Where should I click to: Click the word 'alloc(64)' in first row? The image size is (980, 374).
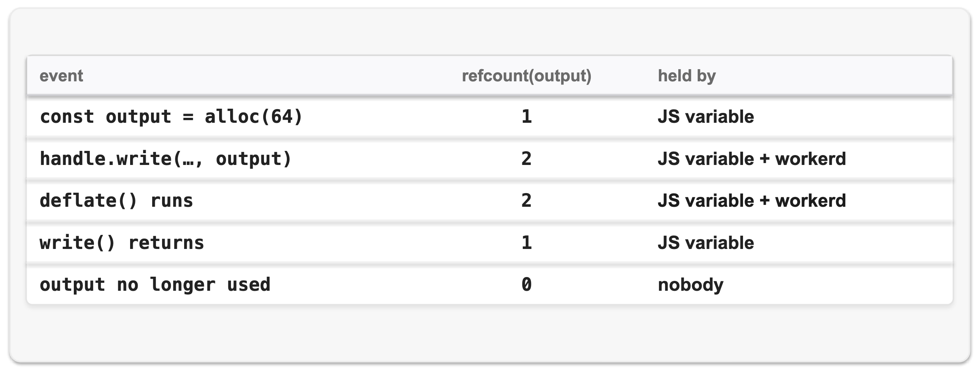pyautogui.click(x=253, y=117)
